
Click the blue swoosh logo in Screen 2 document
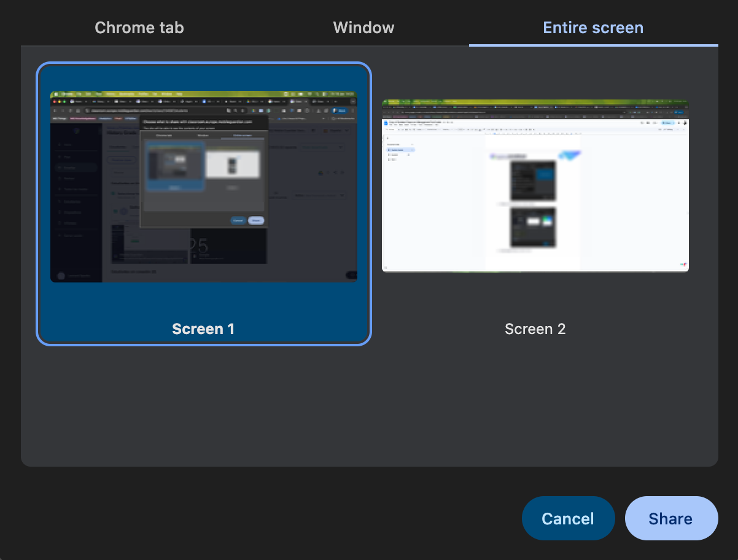[x=569, y=156]
